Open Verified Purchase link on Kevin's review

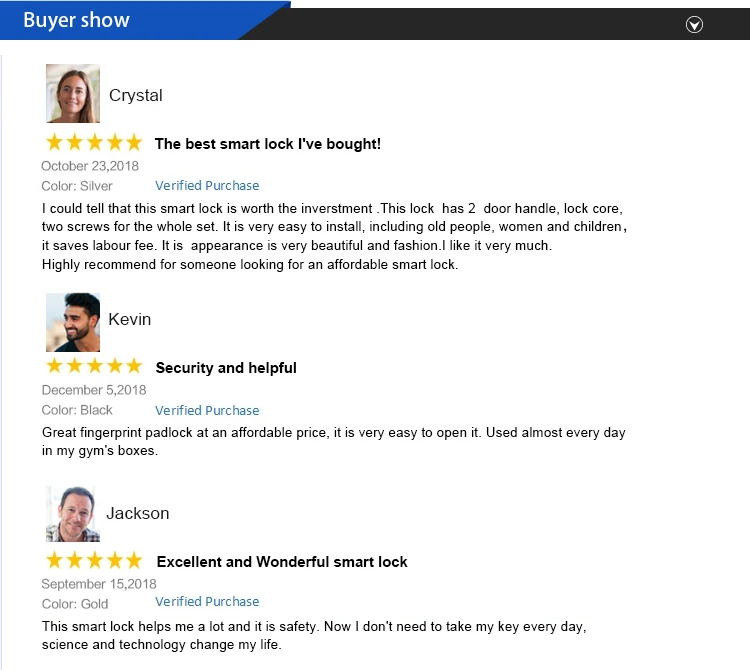(207, 411)
